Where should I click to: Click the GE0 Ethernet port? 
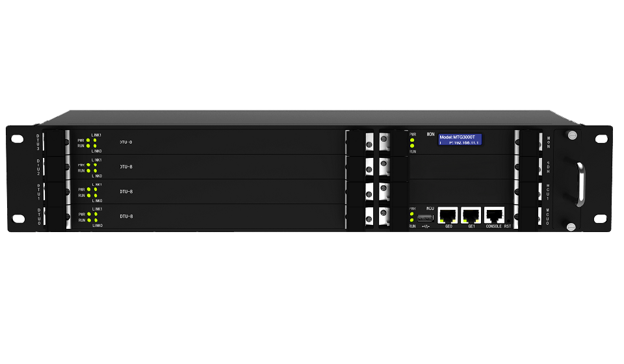click(x=448, y=215)
